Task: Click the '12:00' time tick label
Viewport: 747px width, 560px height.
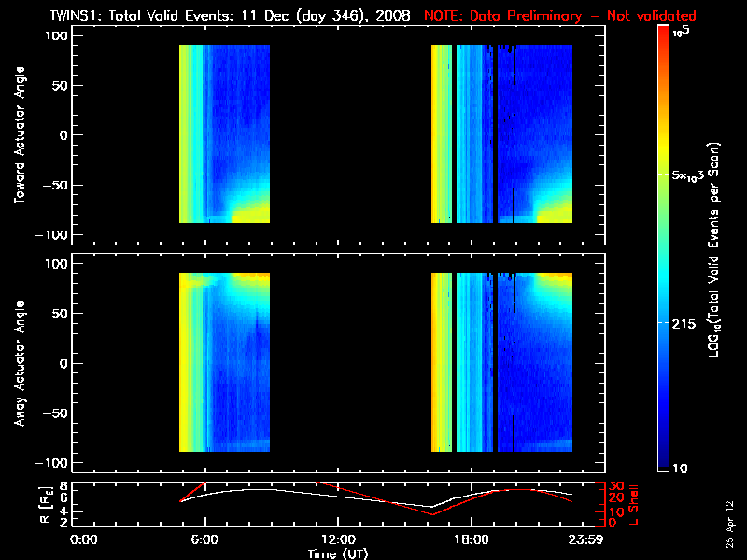Action: [x=338, y=540]
